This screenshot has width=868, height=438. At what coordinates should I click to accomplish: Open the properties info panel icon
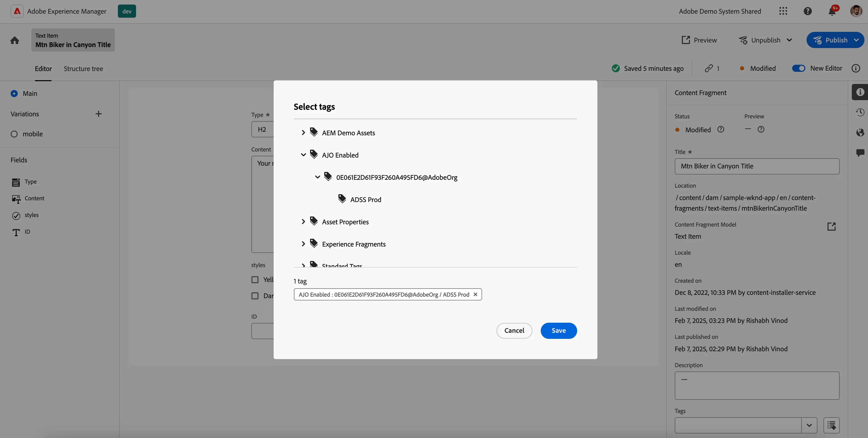point(860,92)
